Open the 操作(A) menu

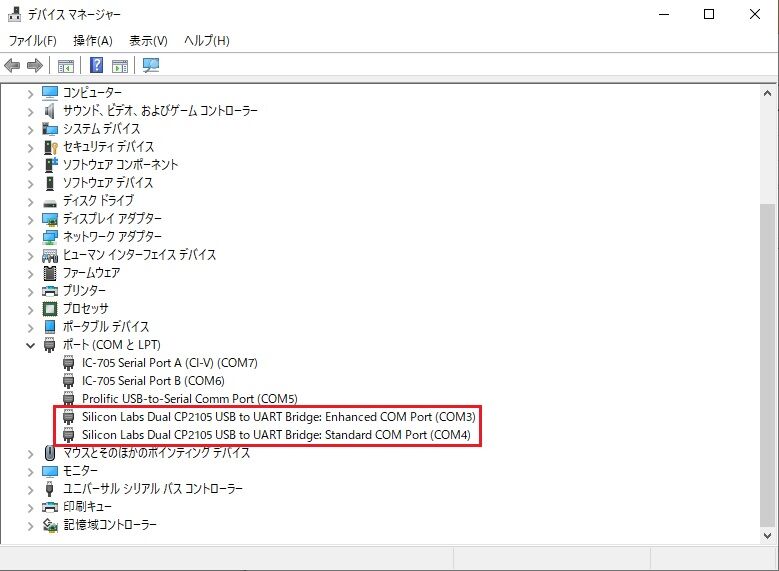pos(92,40)
